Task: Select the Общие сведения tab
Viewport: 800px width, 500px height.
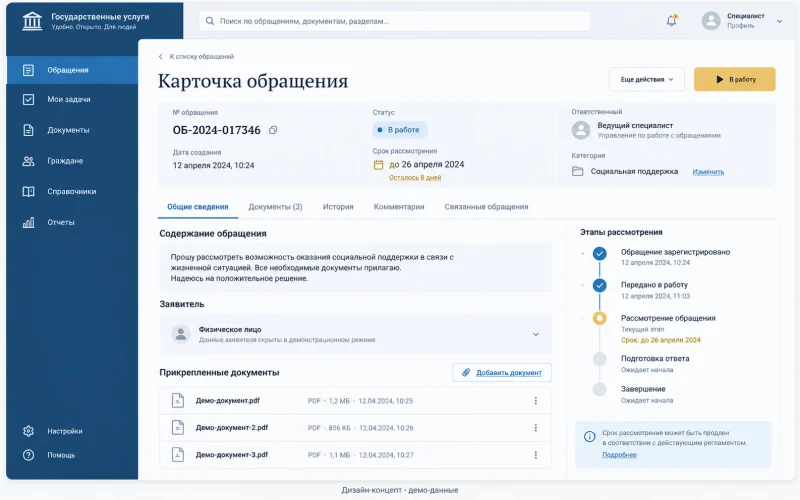Action: [x=198, y=207]
